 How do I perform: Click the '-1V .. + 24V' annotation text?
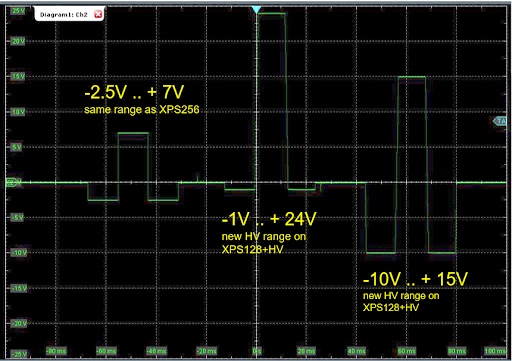[269, 219]
